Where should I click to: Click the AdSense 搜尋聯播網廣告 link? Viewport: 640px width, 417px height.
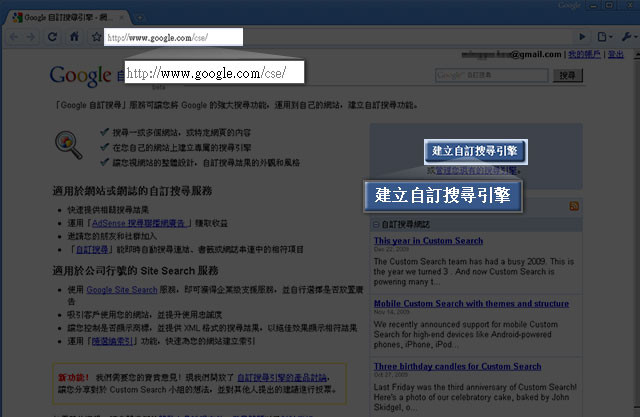140,223
